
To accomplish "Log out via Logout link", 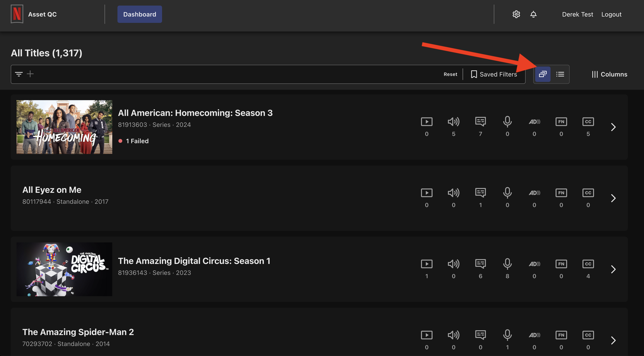I will tap(611, 14).
